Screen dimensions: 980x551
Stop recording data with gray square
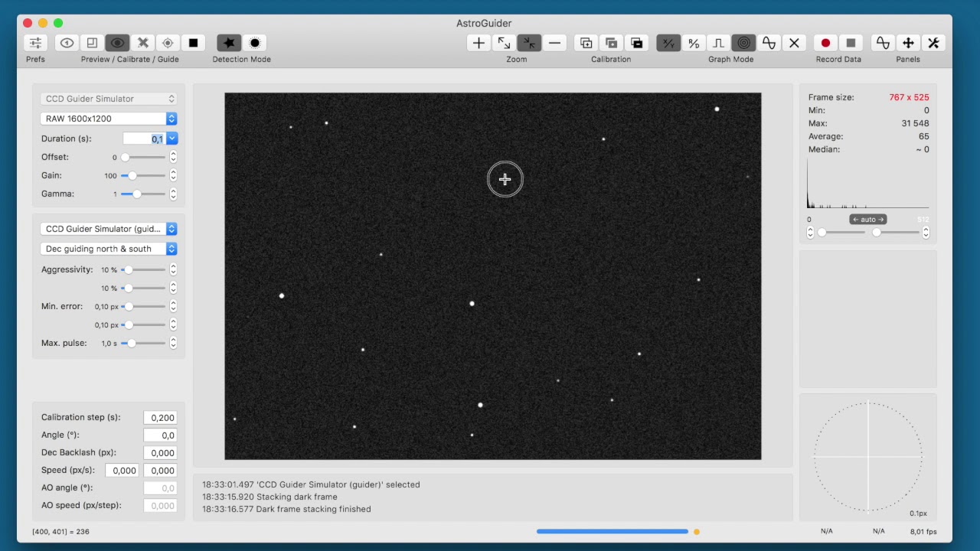pyautogui.click(x=851, y=43)
